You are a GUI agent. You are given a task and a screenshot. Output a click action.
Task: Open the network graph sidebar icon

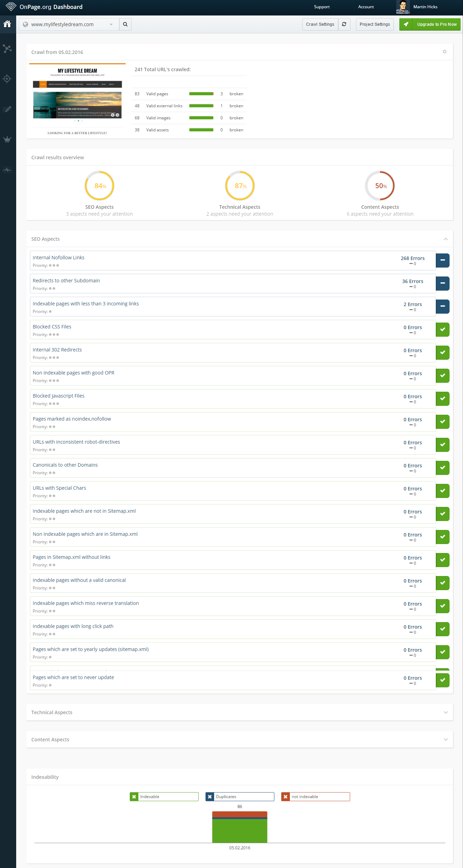[x=7, y=48]
